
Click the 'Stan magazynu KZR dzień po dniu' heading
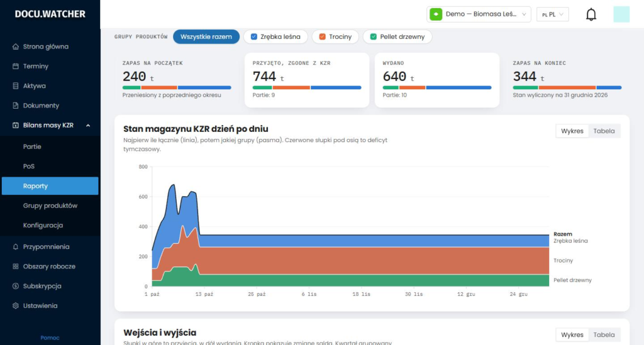click(196, 129)
